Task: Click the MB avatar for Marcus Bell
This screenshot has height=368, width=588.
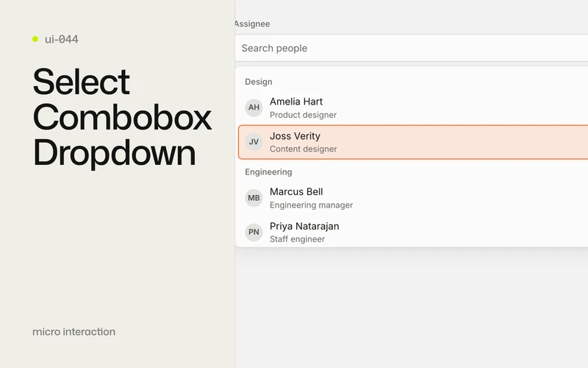Action: pyautogui.click(x=254, y=198)
